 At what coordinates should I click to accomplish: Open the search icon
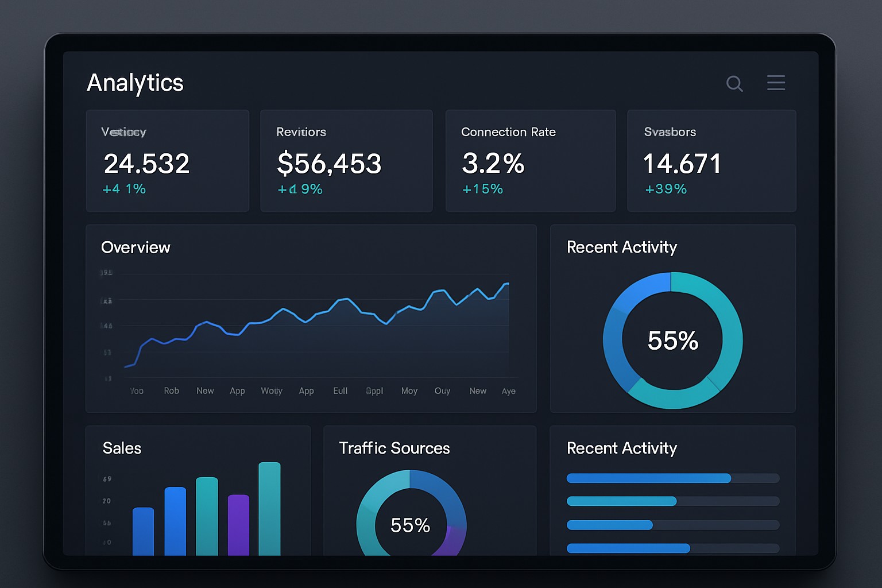[x=734, y=84]
